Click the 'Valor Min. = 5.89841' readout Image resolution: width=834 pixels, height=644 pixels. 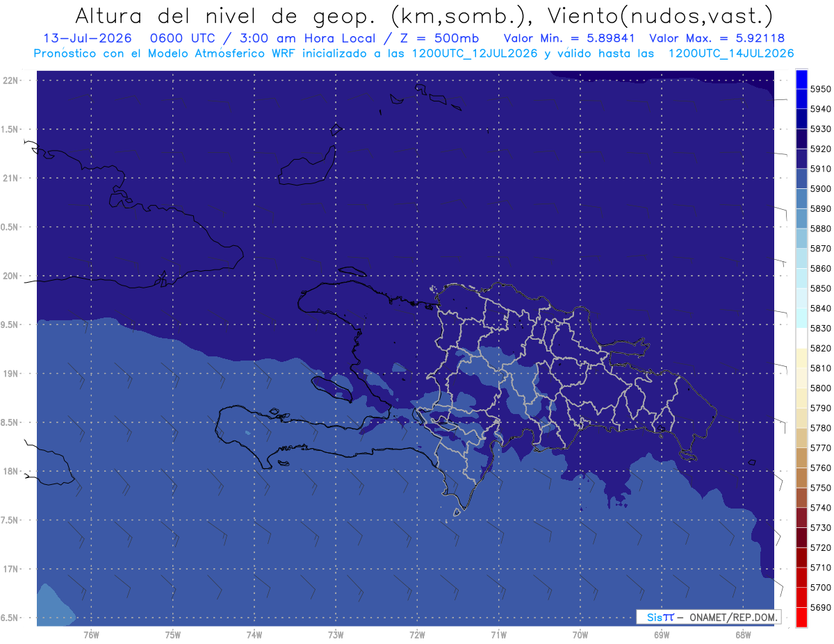click(x=569, y=39)
